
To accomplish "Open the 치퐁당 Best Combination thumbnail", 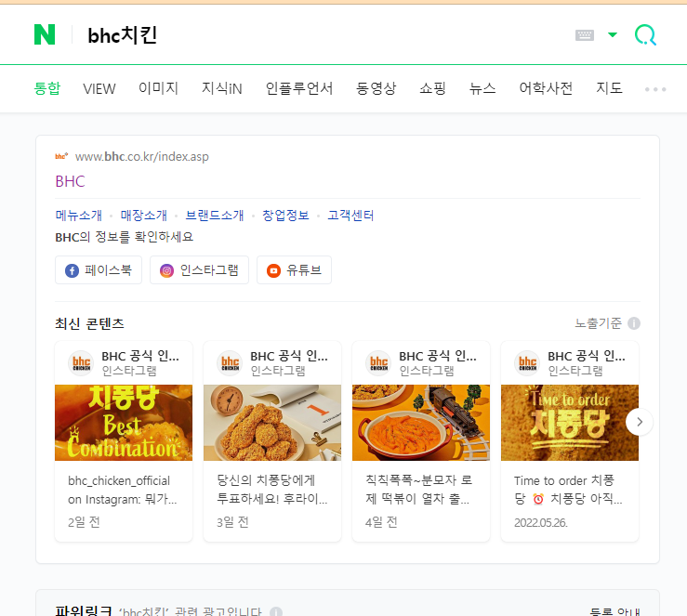I will tap(124, 423).
